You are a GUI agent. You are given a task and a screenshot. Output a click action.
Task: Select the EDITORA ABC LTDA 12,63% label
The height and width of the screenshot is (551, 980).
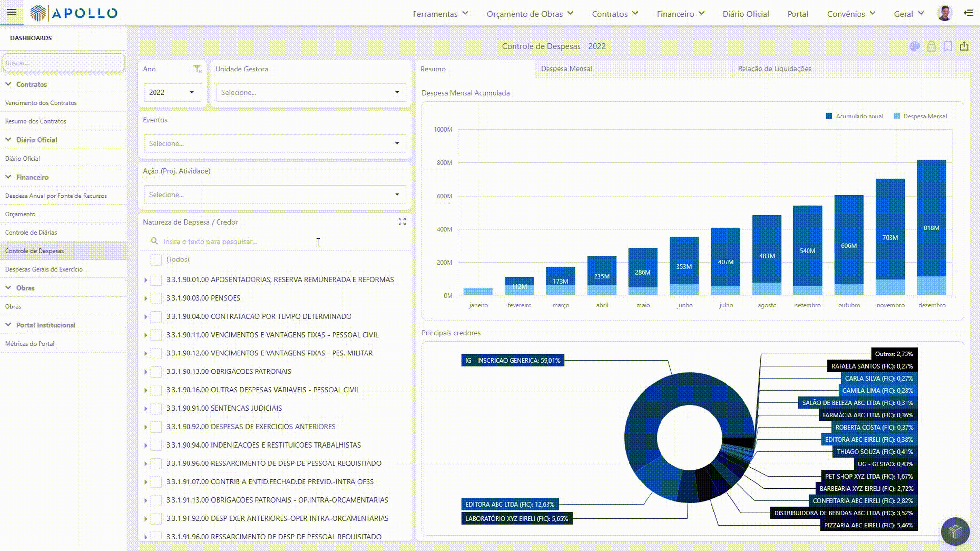point(510,504)
